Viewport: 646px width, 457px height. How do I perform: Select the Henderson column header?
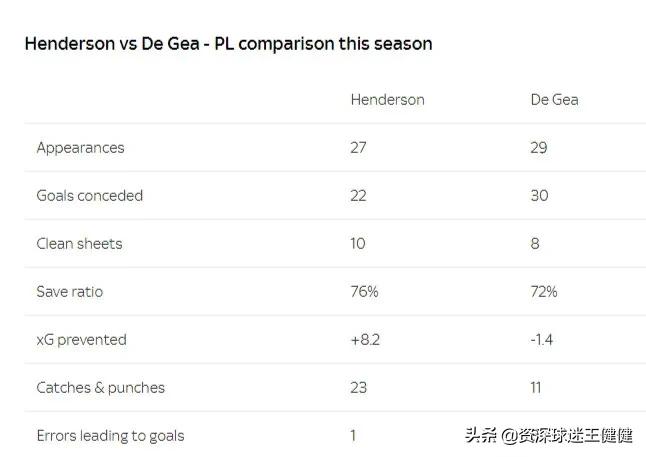(387, 100)
